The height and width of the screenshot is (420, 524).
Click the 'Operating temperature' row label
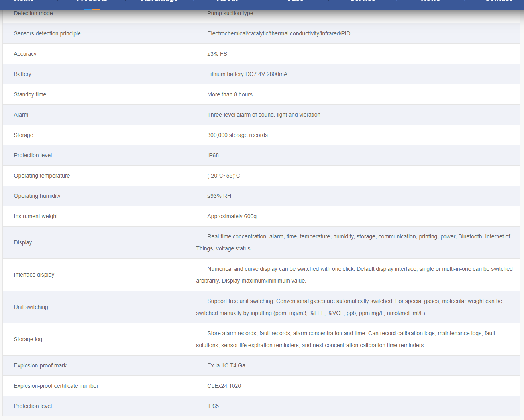click(x=42, y=176)
